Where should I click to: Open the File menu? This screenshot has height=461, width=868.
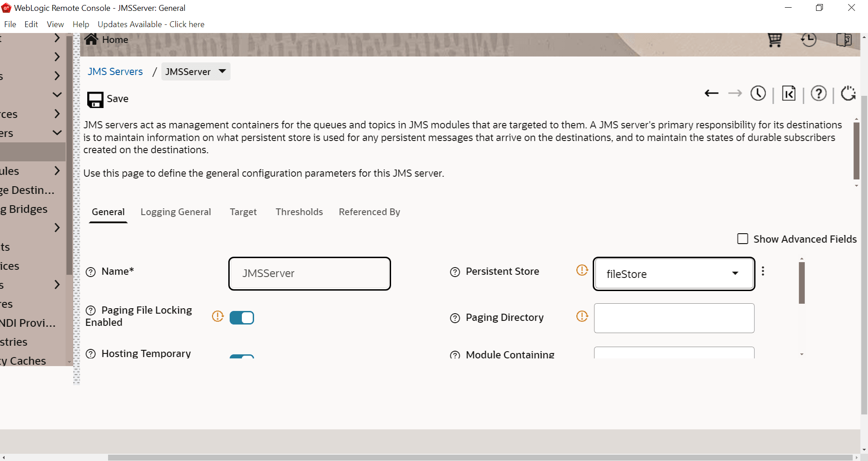coord(10,24)
